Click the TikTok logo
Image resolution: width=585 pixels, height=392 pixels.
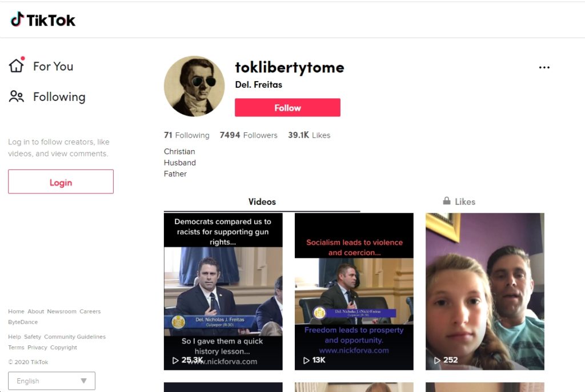click(43, 20)
